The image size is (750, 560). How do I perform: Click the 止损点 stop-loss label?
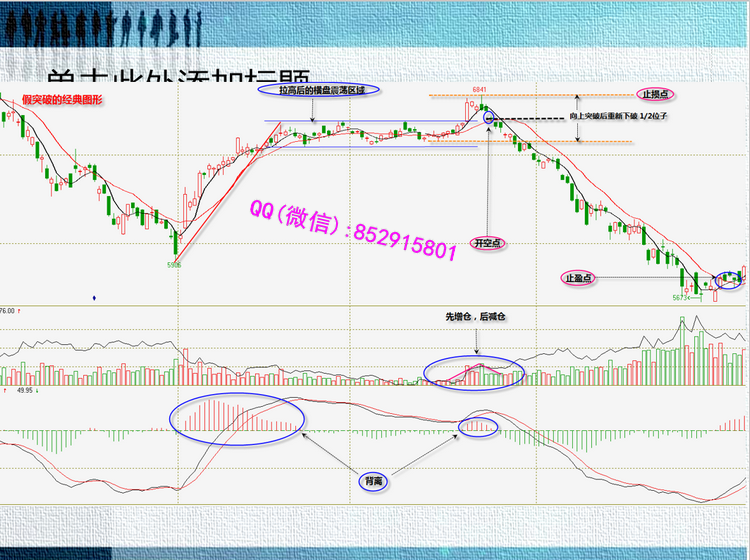(657, 94)
